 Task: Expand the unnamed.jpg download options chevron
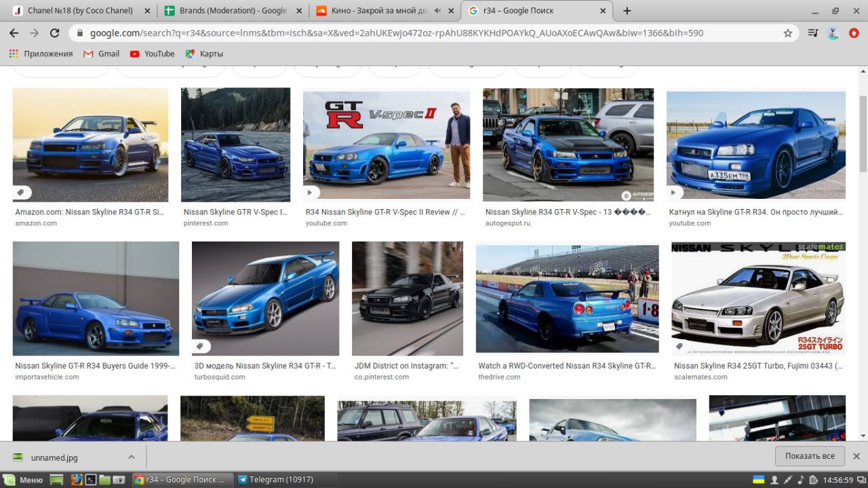(132, 457)
